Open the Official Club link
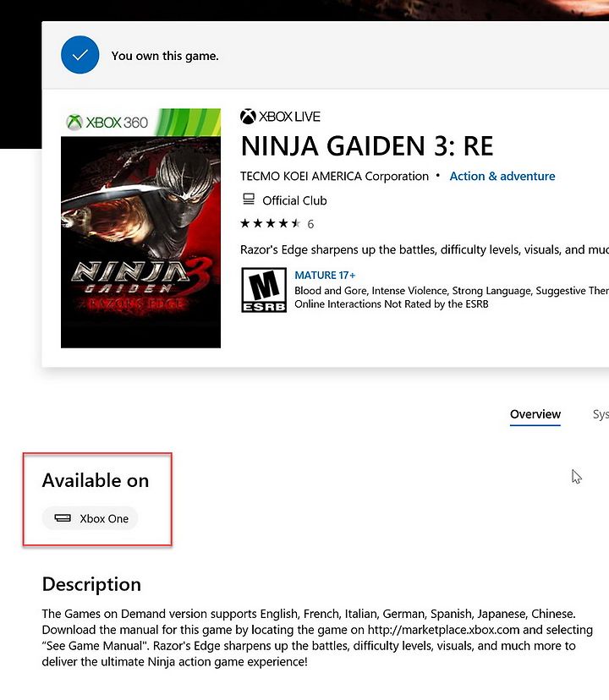 (x=294, y=200)
